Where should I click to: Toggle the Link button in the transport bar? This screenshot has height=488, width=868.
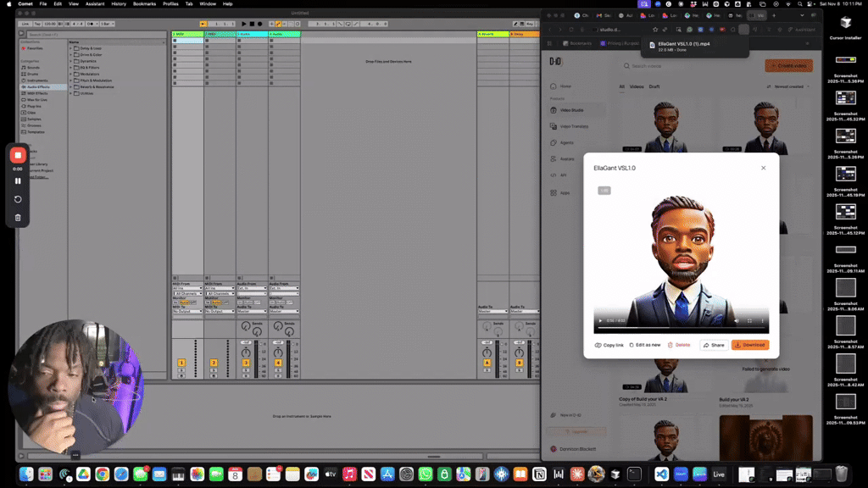(x=25, y=23)
